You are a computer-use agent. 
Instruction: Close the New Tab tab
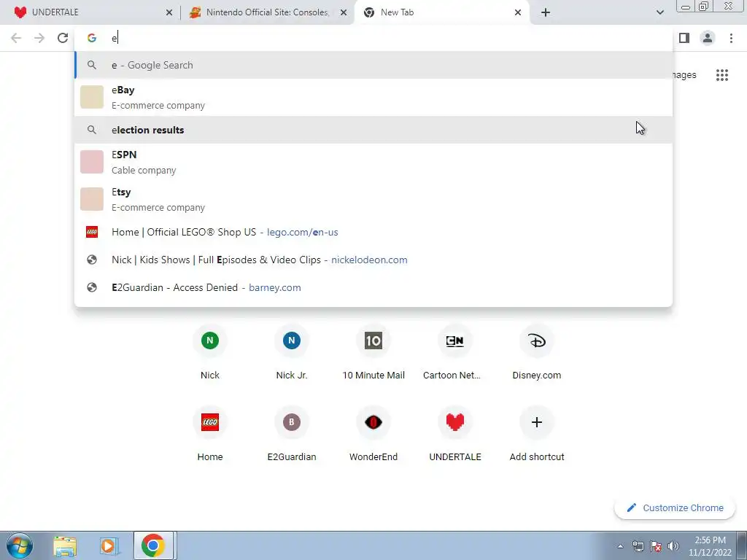[518, 13]
